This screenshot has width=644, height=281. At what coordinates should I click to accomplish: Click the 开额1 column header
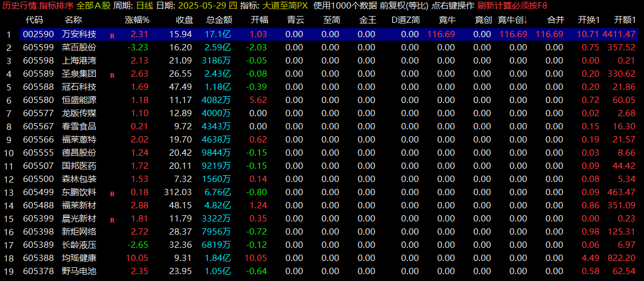tap(625, 19)
